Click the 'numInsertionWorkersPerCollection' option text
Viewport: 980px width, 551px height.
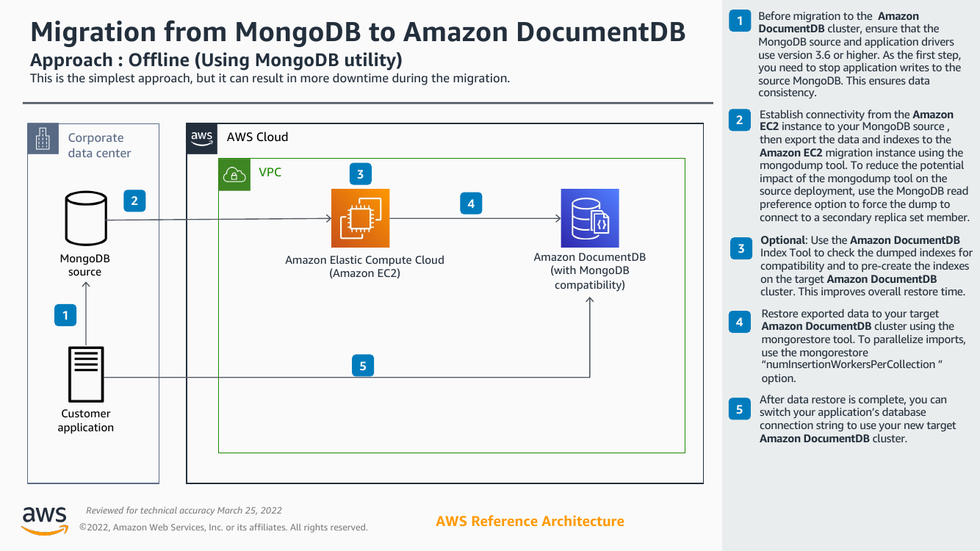pos(852,364)
